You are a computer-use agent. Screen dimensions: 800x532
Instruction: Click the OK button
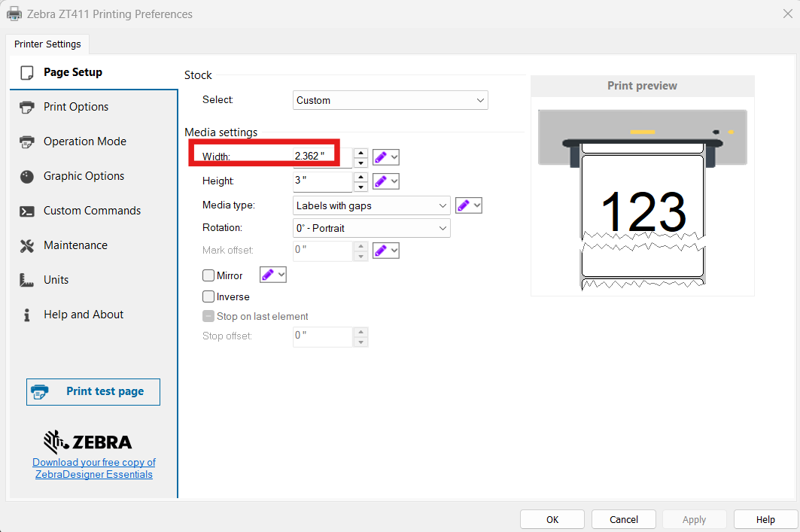[552, 519]
